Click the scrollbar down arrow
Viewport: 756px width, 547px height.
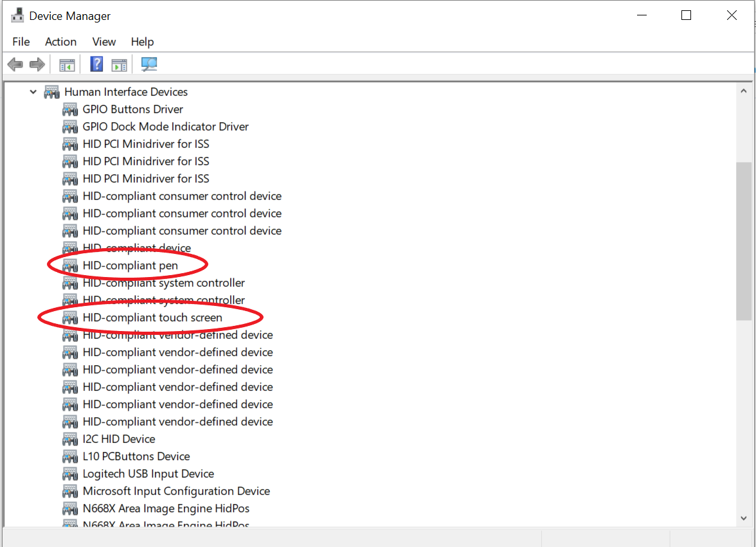pos(745,518)
